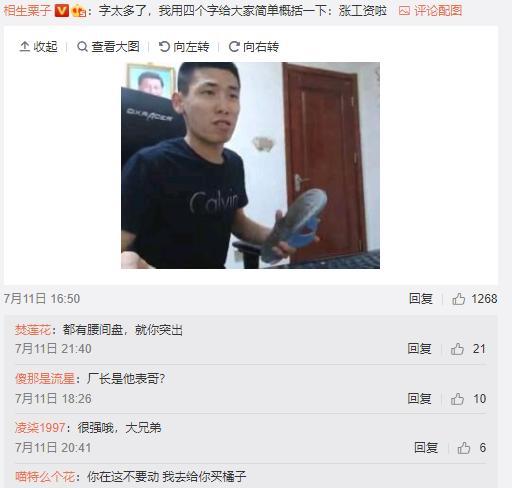Open user profile 相生栗子

[27, 11]
